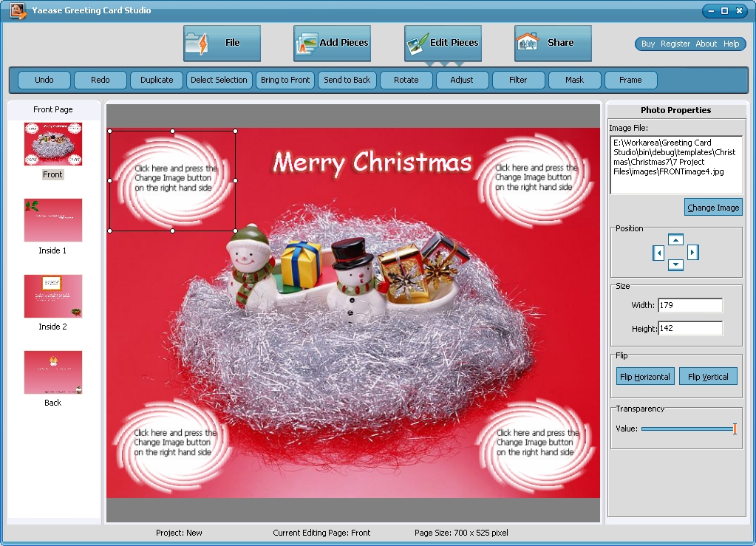Viewport: 756px width, 546px height.
Task: Bring the selection to front
Action: click(285, 80)
